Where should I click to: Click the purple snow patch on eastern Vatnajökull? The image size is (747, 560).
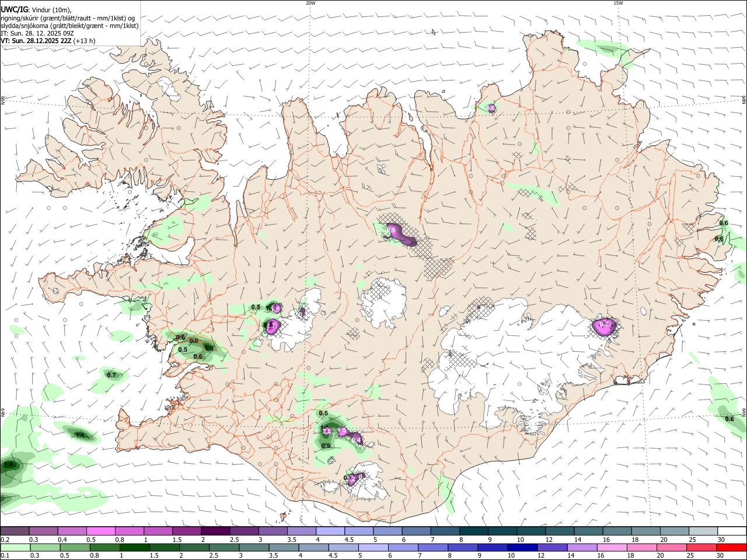[x=604, y=327]
